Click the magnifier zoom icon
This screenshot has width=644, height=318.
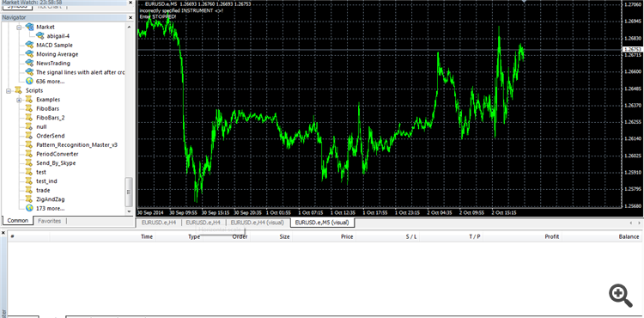click(621, 296)
